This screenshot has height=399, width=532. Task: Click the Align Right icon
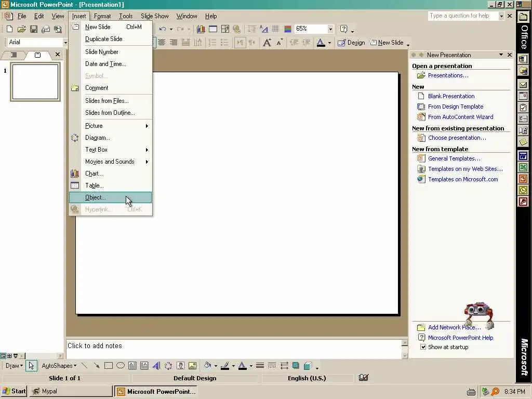pyautogui.click(x=174, y=43)
